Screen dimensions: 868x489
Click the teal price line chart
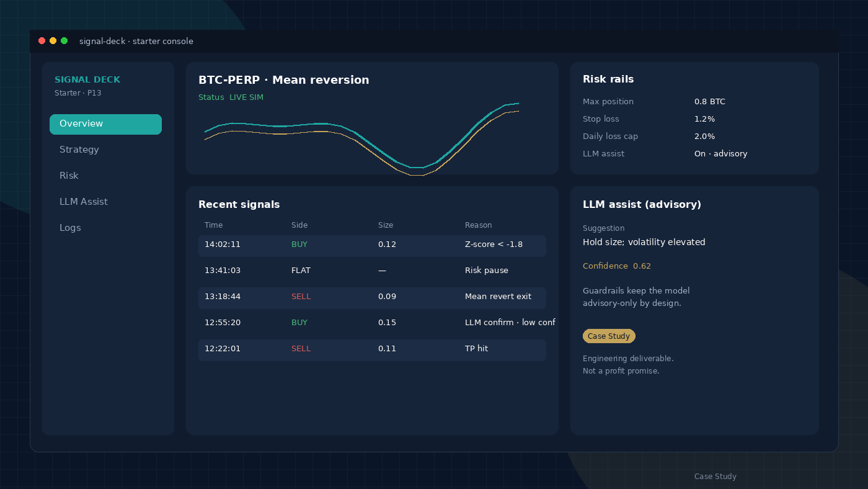coord(361,135)
